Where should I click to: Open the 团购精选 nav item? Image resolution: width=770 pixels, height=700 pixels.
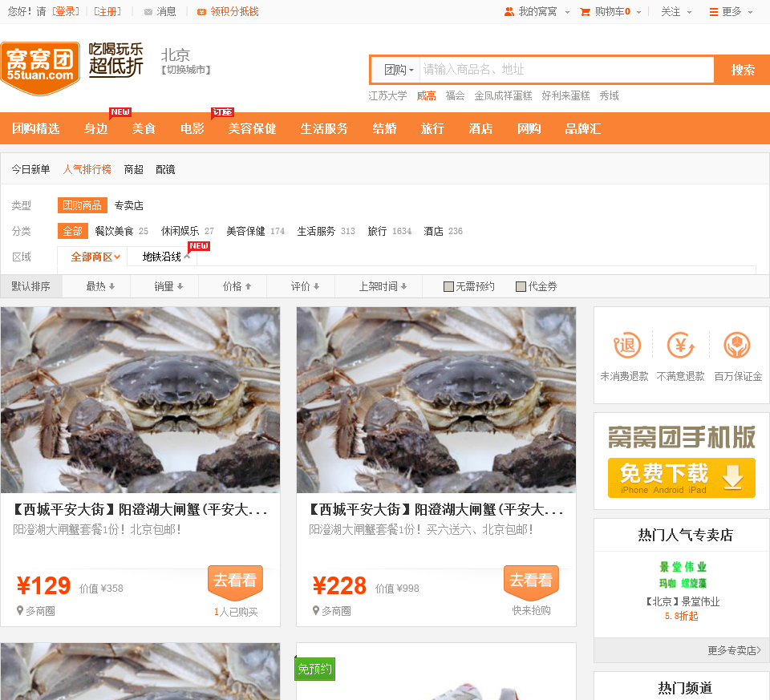click(x=36, y=128)
